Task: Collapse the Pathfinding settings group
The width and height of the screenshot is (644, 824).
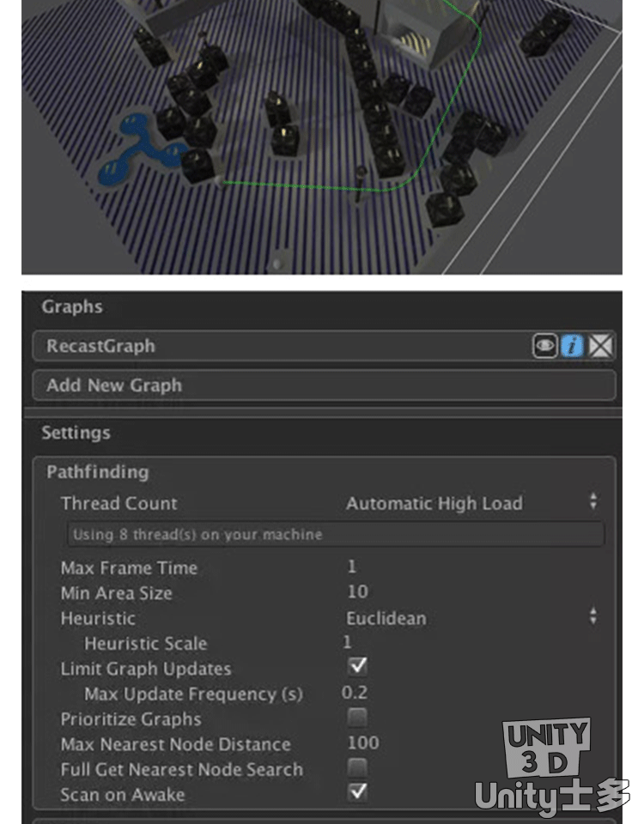Action: tap(97, 471)
